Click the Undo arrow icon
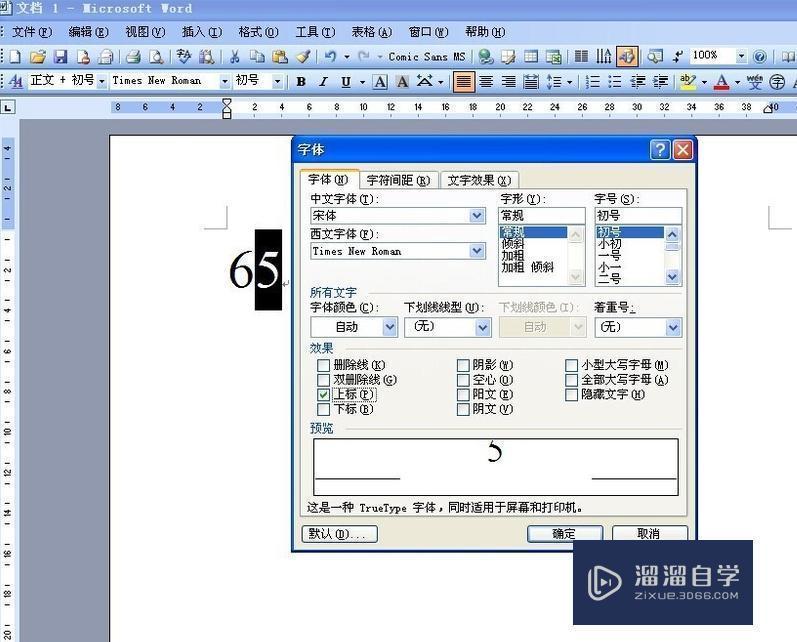This screenshot has height=642, width=797. click(331, 56)
